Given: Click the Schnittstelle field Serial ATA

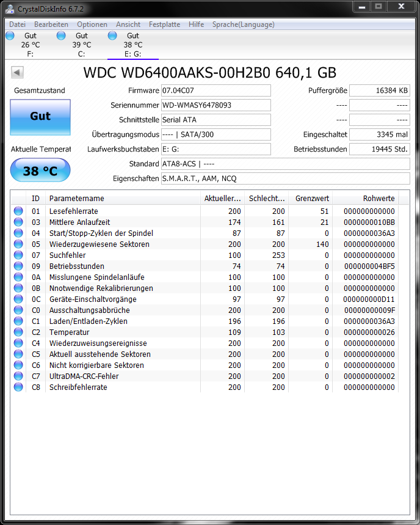Looking at the screenshot, I should pos(216,120).
